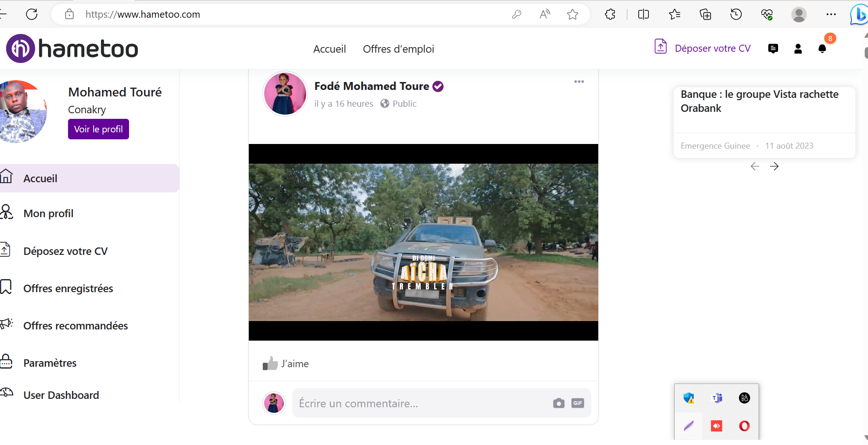Click the verified badge next to Fodé Mohamed Toure
This screenshot has width=868, height=445.
pos(438,86)
